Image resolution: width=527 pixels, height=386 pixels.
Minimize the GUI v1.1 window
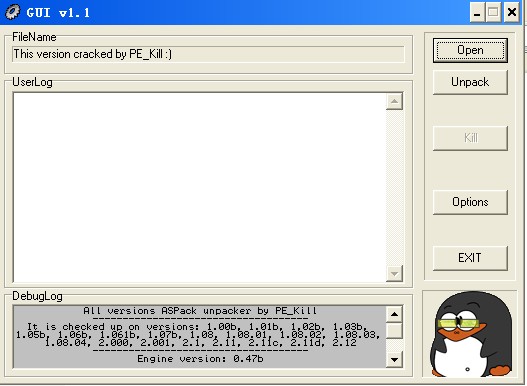477,12
